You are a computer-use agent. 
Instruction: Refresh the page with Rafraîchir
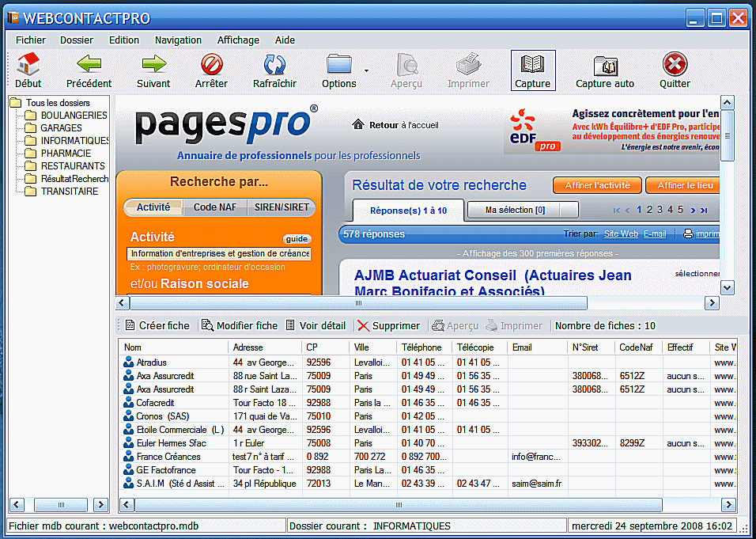click(x=274, y=65)
